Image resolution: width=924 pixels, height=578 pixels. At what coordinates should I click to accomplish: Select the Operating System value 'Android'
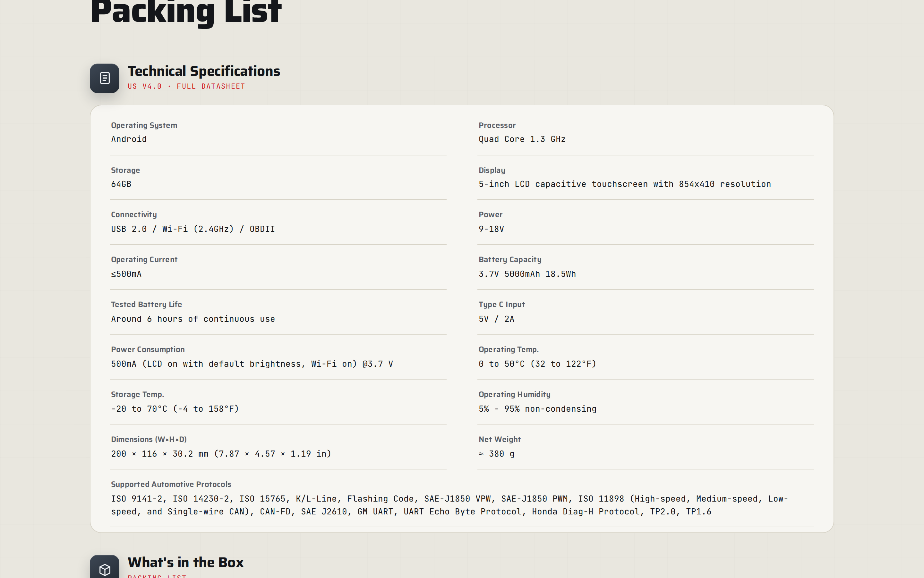point(129,139)
